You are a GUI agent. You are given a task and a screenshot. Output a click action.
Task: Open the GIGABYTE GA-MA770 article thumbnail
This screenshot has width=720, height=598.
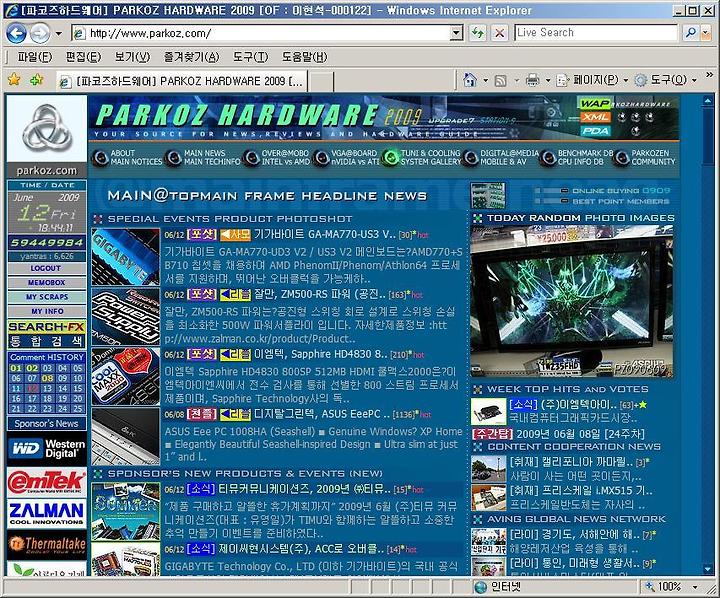126,257
